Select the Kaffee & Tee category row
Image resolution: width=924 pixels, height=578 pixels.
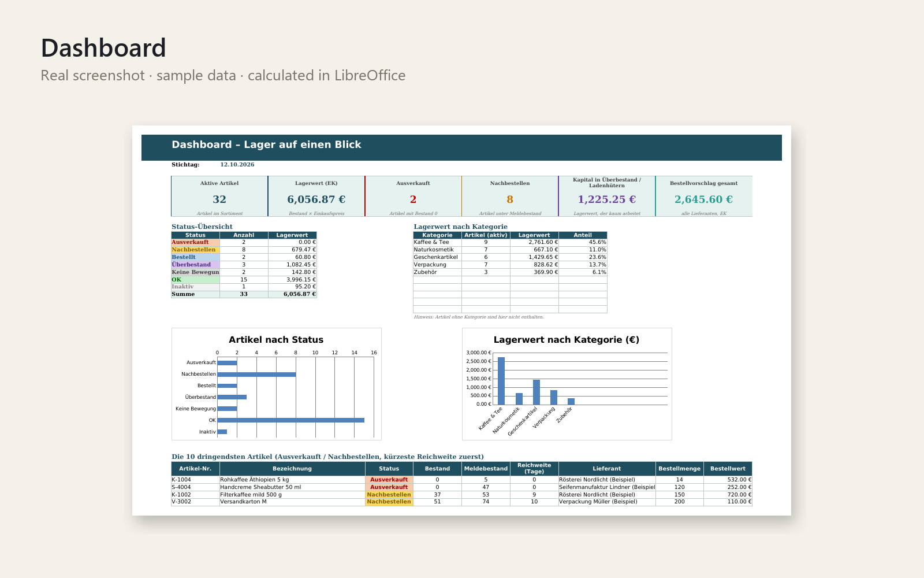point(510,242)
